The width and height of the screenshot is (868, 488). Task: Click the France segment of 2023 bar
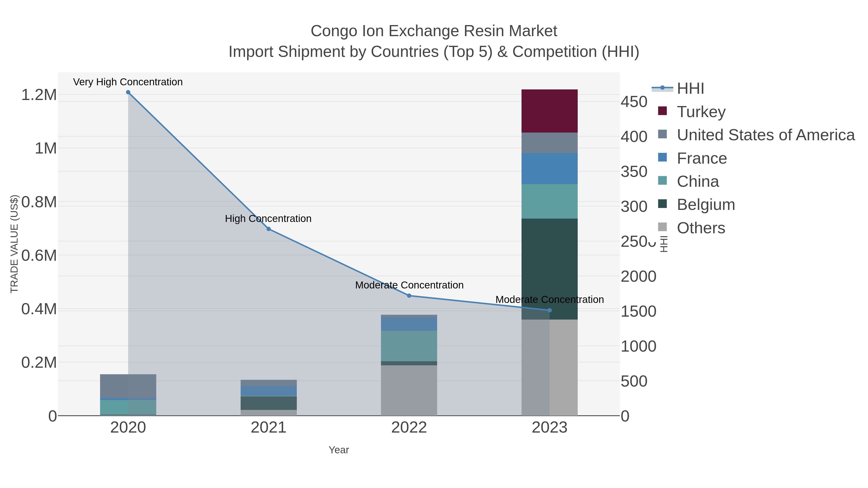coord(549,169)
